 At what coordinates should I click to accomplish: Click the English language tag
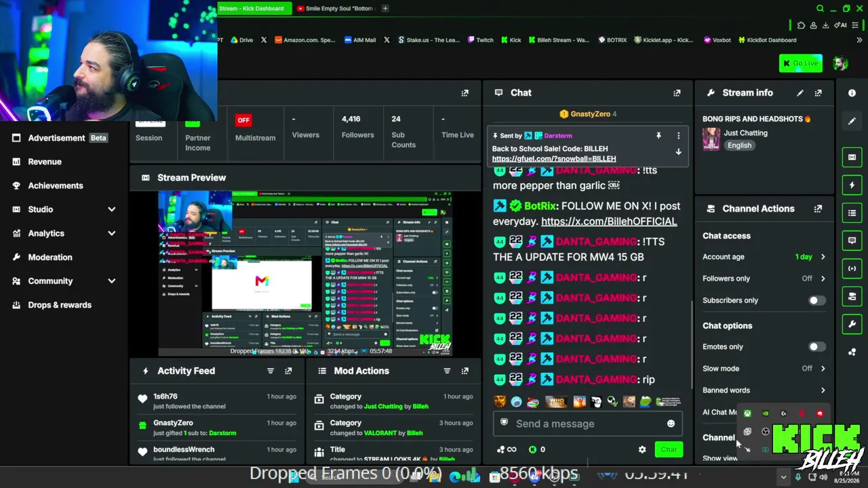(x=739, y=146)
